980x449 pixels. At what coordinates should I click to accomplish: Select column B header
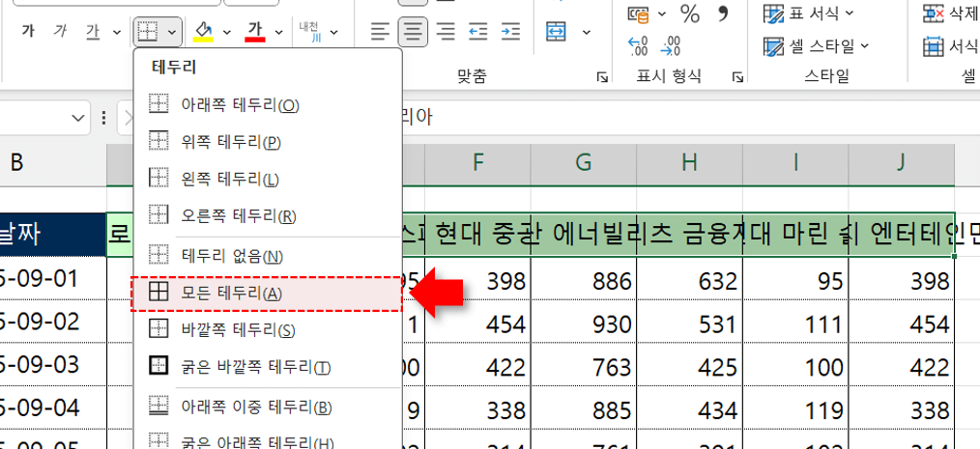pos(16,164)
